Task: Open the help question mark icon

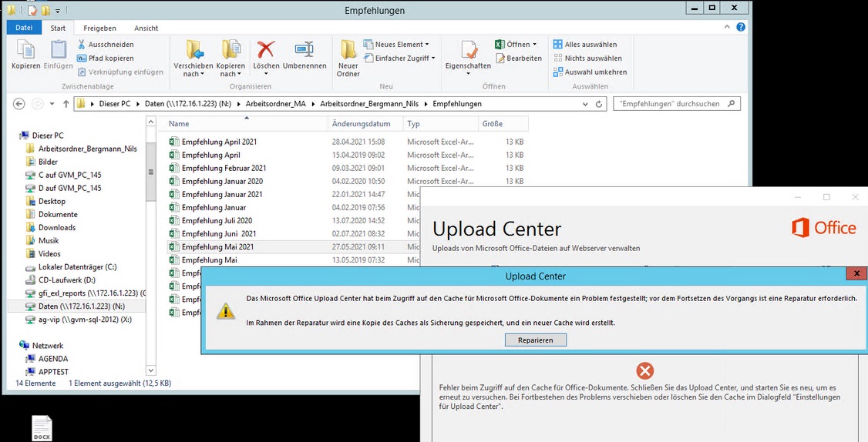Action: [741, 27]
